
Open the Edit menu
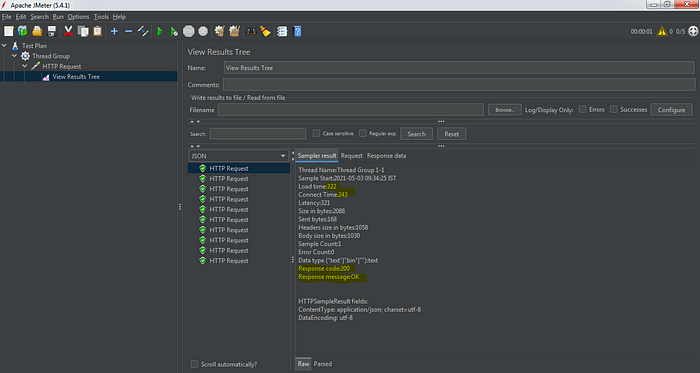(21, 17)
